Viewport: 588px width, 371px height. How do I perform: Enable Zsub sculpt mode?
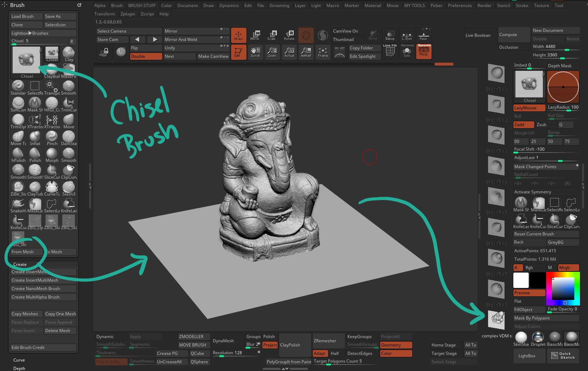[x=546, y=125]
